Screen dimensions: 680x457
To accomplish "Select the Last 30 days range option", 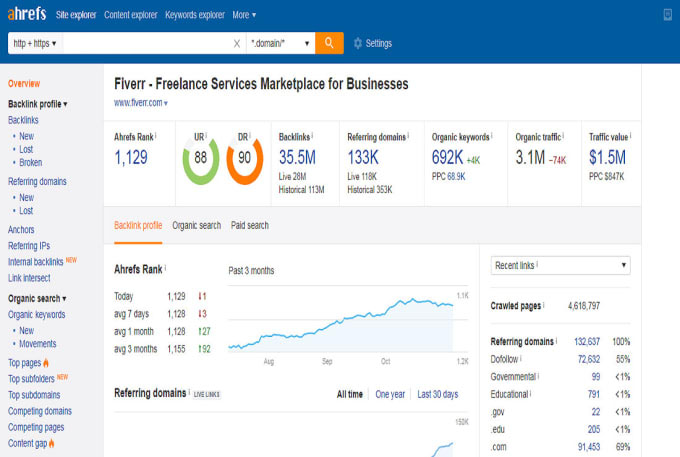I will [437, 394].
